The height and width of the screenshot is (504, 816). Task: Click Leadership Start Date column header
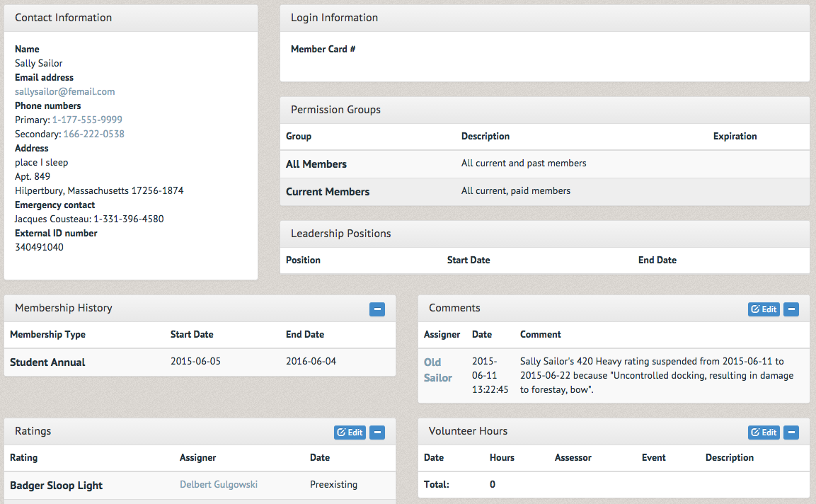tap(469, 260)
